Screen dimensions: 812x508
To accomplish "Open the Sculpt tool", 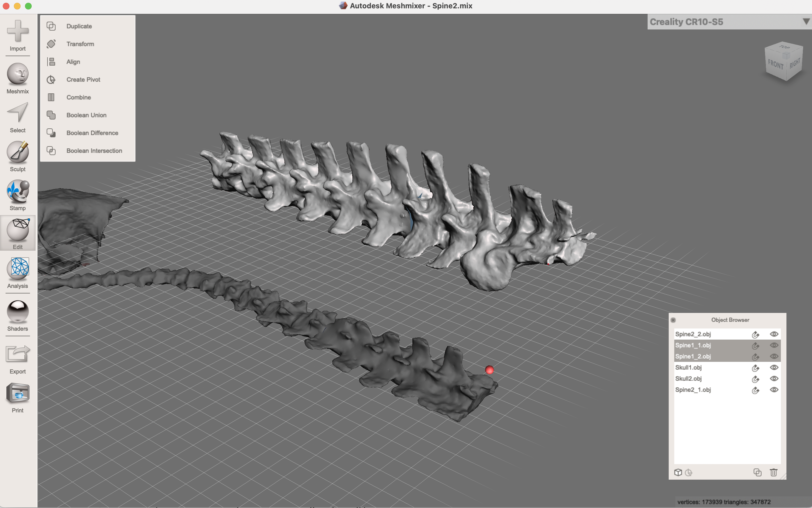I will pos(17,156).
